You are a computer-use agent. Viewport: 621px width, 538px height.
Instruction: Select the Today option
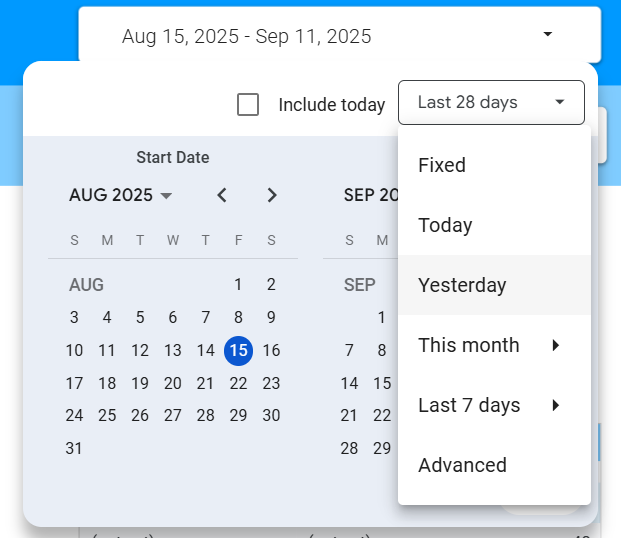point(445,225)
